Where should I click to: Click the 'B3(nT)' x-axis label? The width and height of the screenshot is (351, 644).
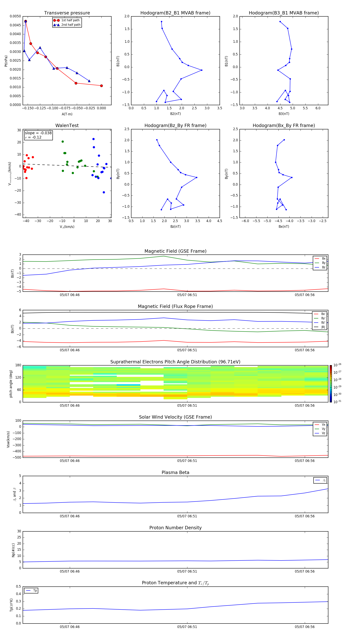point(284,114)
